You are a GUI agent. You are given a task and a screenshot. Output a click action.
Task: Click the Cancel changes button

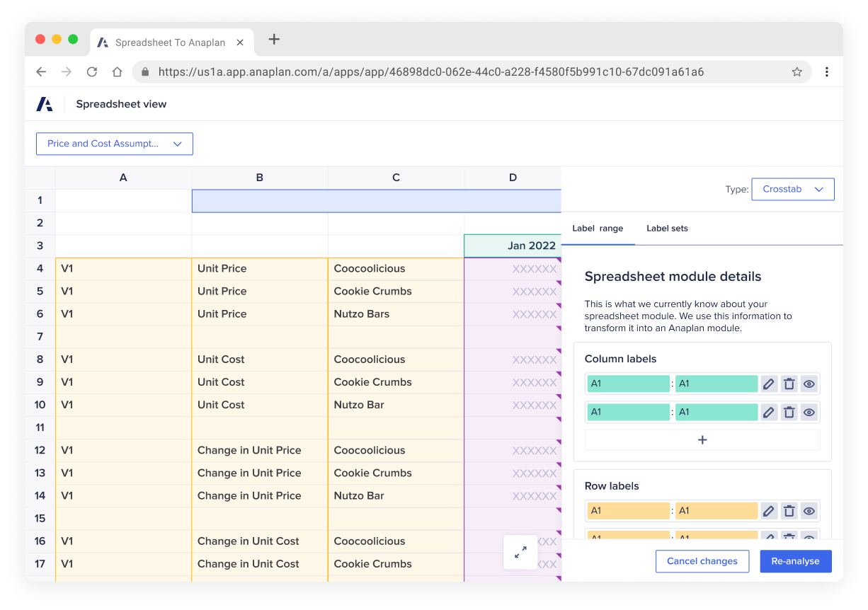[702, 560]
